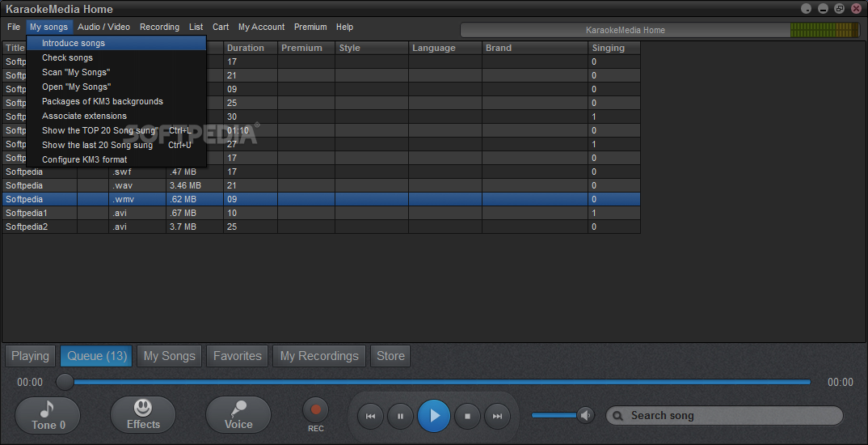Click the song progress slider handle
The height and width of the screenshot is (445, 868).
click(x=65, y=382)
